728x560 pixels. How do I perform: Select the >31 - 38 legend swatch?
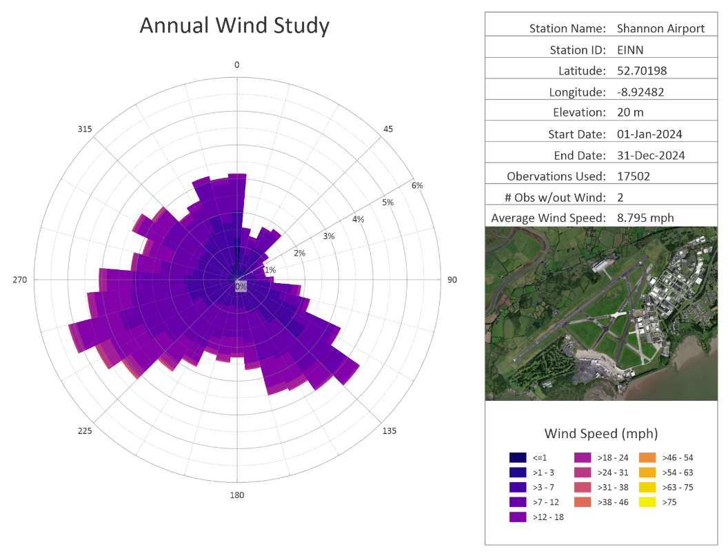pyautogui.click(x=583, y=487)
